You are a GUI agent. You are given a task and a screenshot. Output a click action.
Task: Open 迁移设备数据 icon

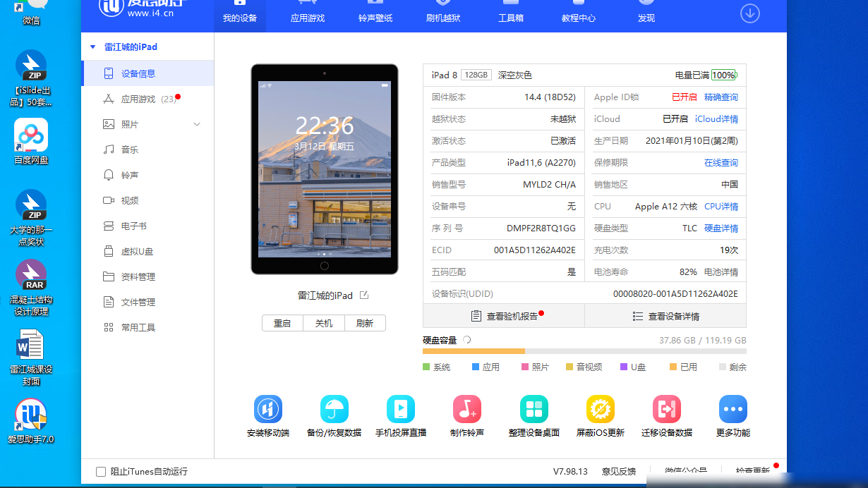667,409
